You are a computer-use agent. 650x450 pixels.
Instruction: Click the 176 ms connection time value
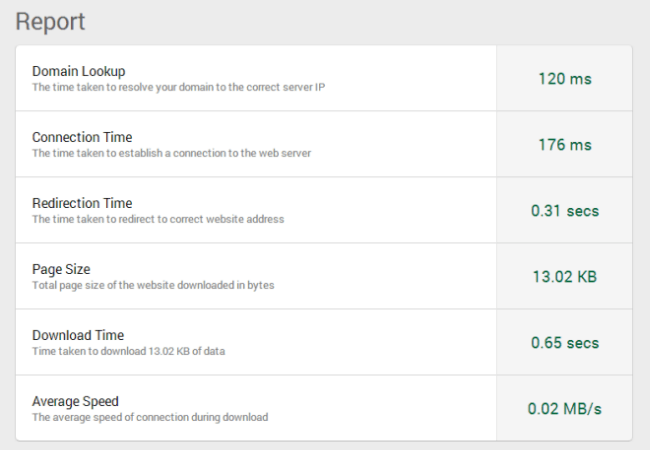(565, 145)
